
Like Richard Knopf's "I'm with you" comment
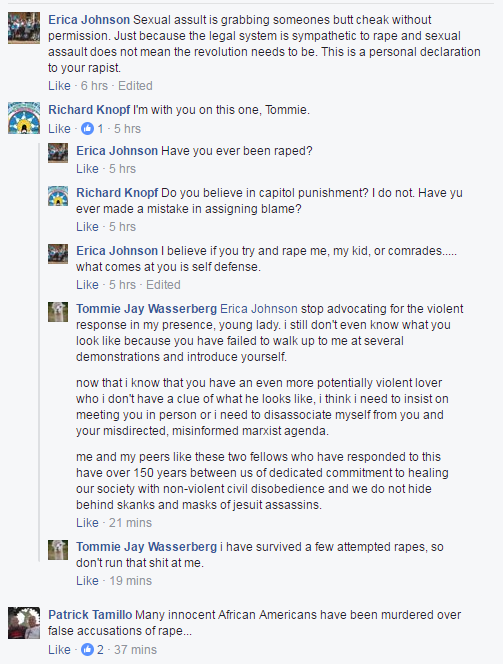tap(59, 128)
